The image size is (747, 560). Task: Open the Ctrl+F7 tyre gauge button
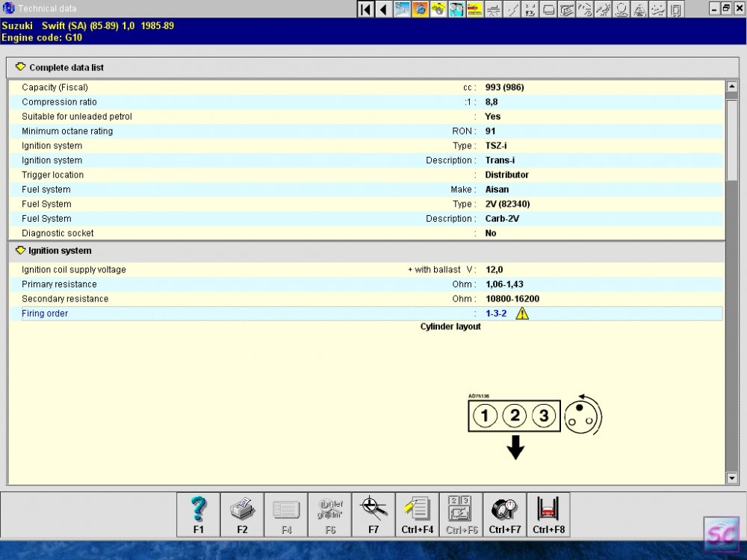(505, 514)
